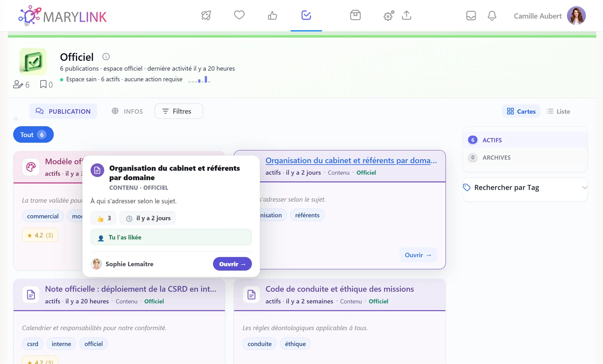Image resolution: width=603 pixels, height=364 pixels.
Task: Click Camille Aubert's profile avatar
Action: click(x=576, y=16)
